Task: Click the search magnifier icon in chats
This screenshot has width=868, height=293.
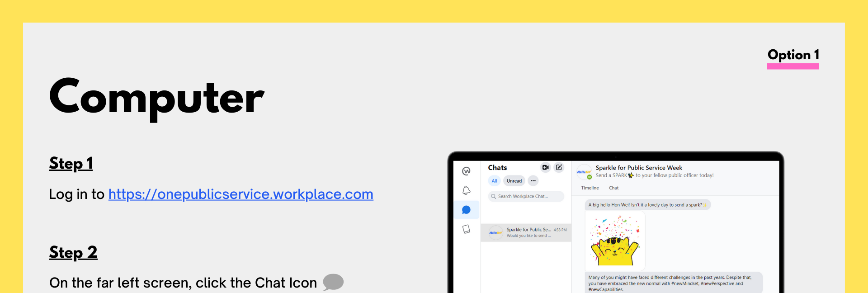Action: pos(493,196)
